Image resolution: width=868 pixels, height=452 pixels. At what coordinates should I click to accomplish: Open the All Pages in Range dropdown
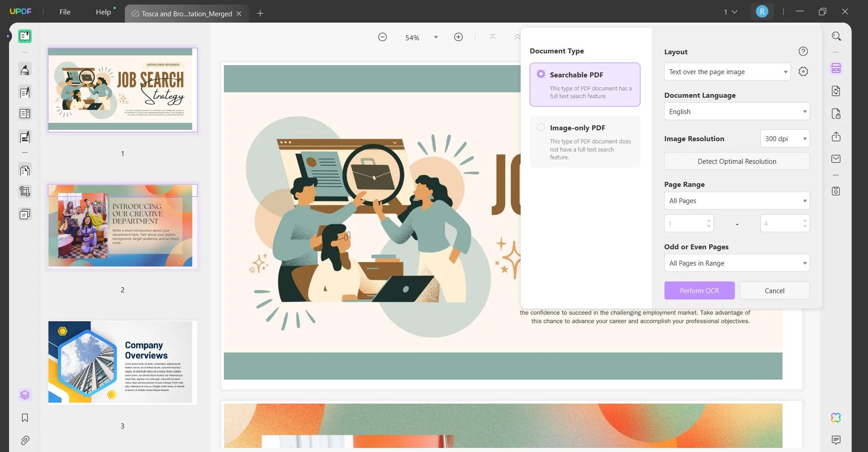(737, 263)
